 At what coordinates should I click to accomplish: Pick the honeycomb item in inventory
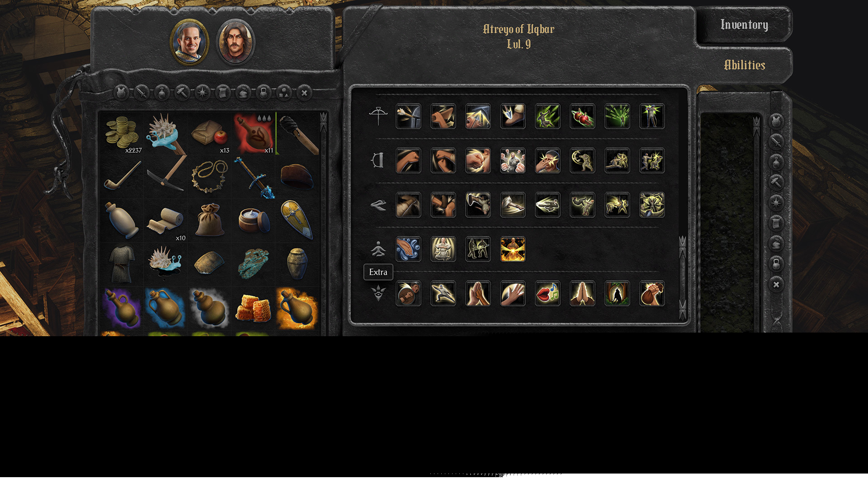point(253,308)
